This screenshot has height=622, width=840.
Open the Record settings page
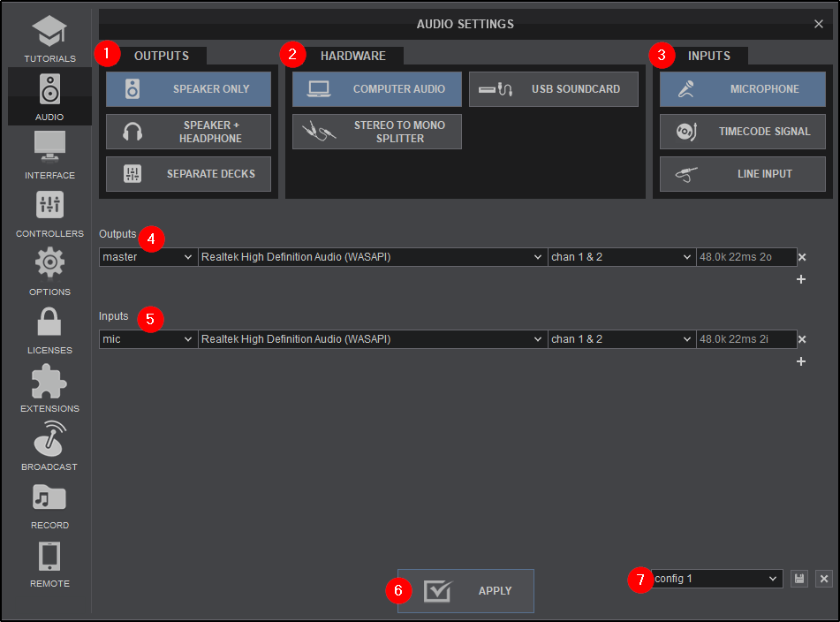click(49, 505)
